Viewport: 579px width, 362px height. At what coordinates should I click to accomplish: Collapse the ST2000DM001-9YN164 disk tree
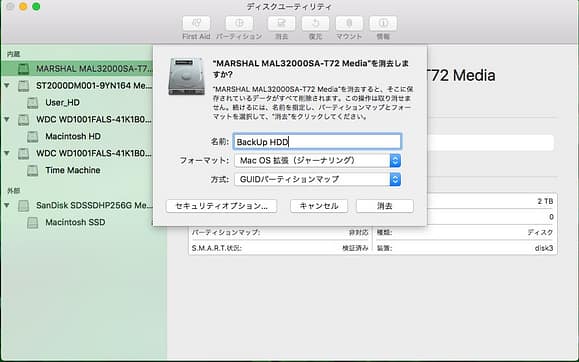click(7, 85)
